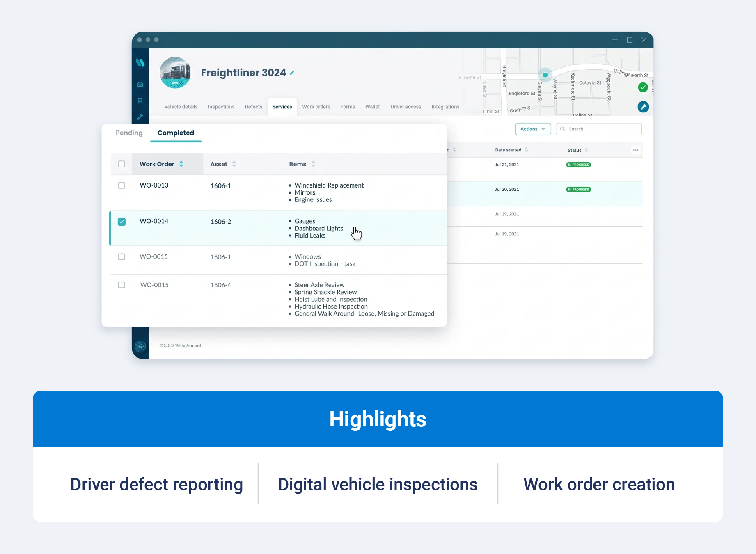Image resolution: width=756 pixels, height=554 pixels.
Task: Open the Work orders tab
Action: pyautogui.click(x=316, y=107)
